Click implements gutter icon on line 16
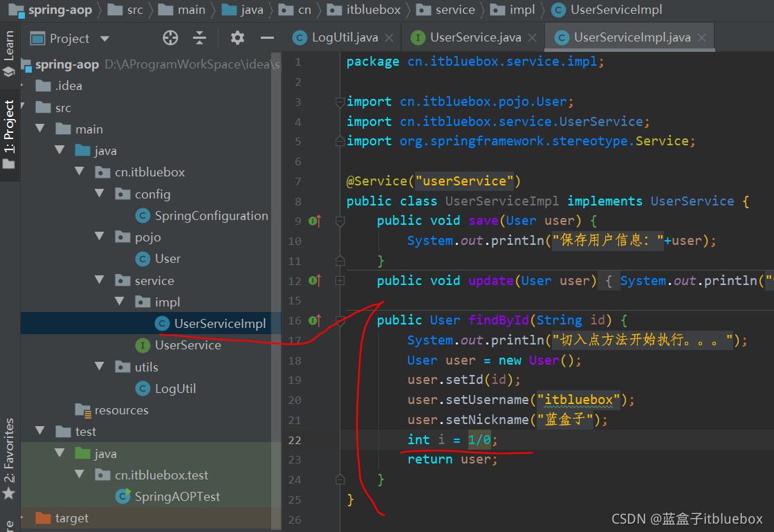The width and height of the screenshot is (774, 532). click(315, 321)
